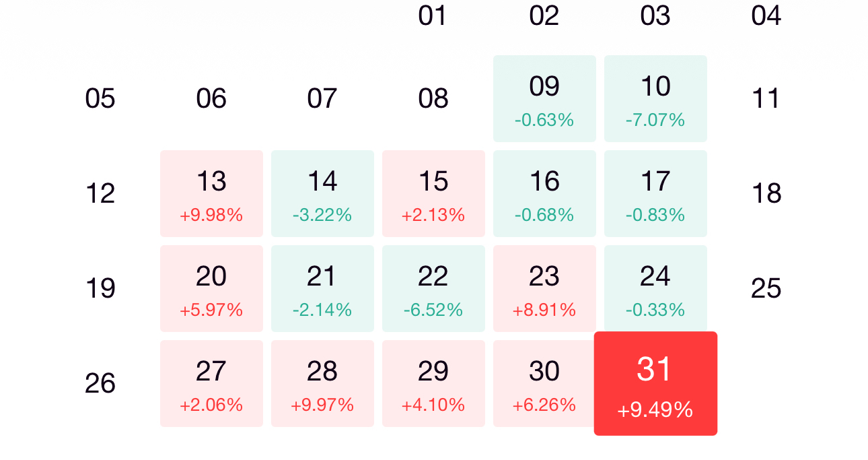Select day 10 with -7.07% drop

point(655,99)
